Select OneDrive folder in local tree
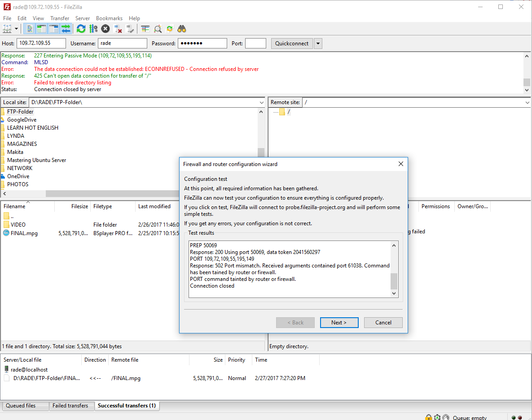The height and width of the screenshot is (420, 532). 18,176
